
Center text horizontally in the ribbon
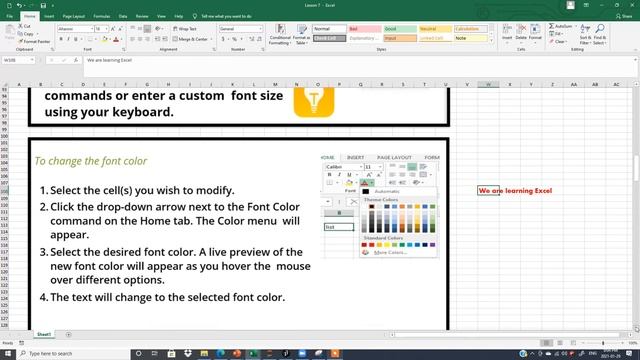click(140, 39)
